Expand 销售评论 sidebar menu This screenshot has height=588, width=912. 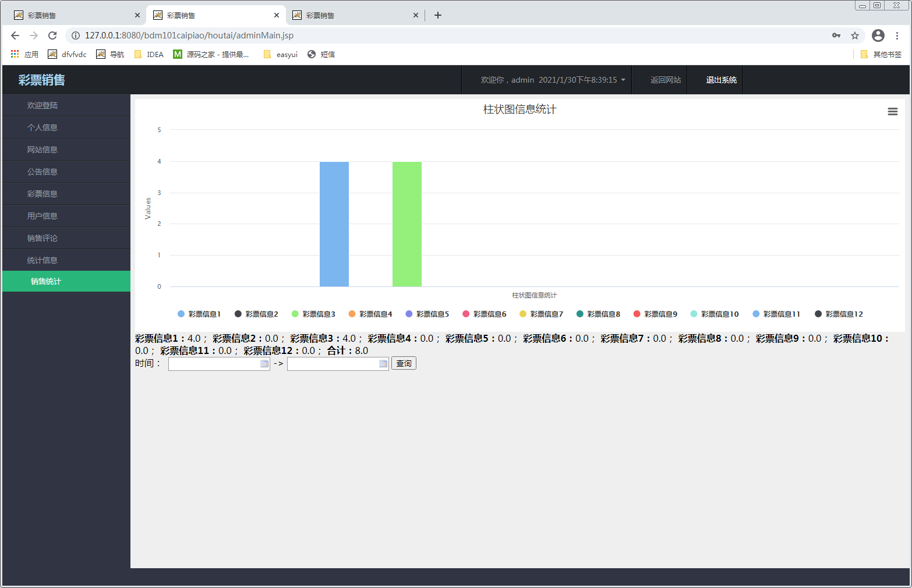[66, 238]
